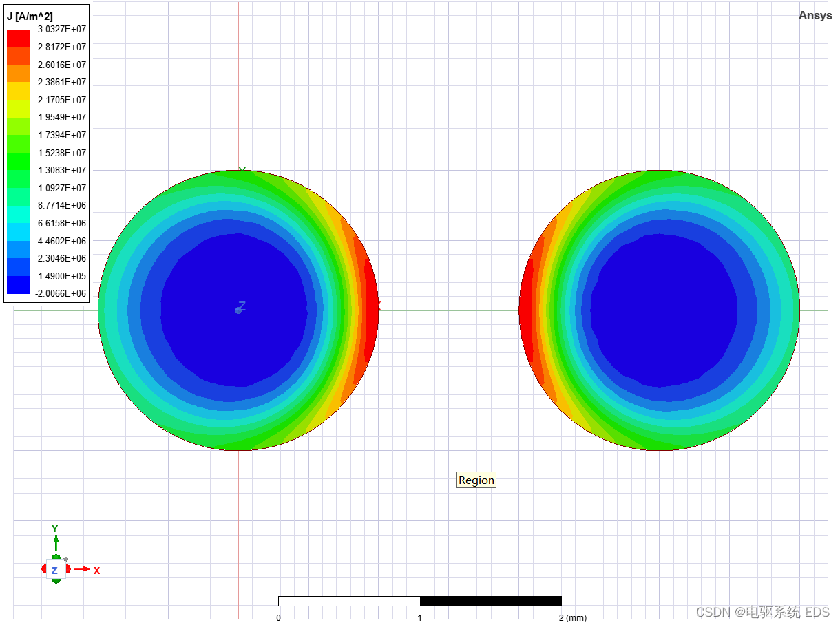The image size is (840, 625).
Task: Click the scale bar label 1
Action: [420, 617]
